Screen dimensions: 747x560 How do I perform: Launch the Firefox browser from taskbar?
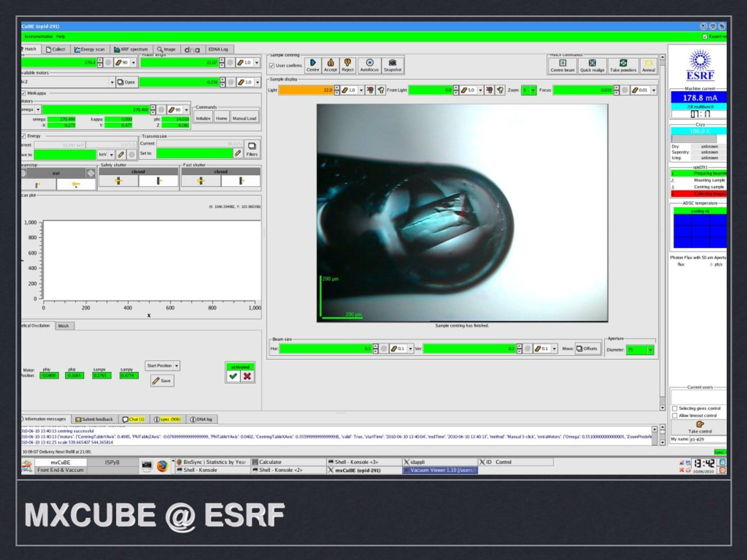[163, 466]
